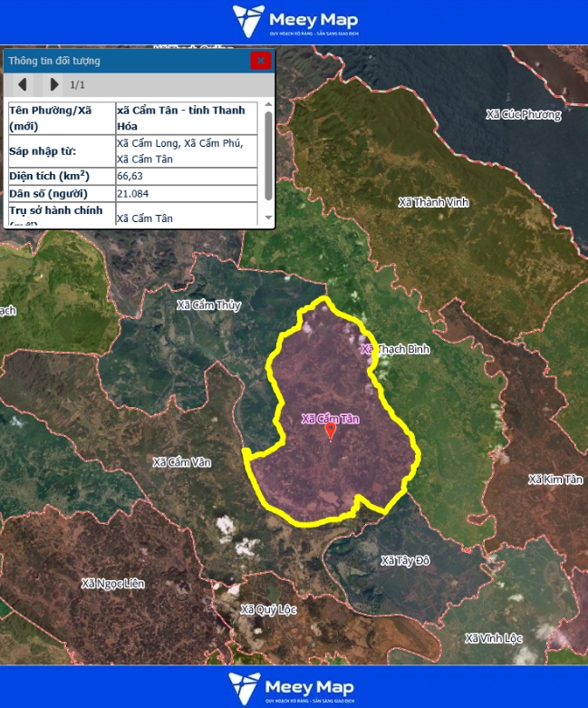Screen dimensions: 588x708
Task: Go to the next object with right arrow
Action: tap(53, 84)
